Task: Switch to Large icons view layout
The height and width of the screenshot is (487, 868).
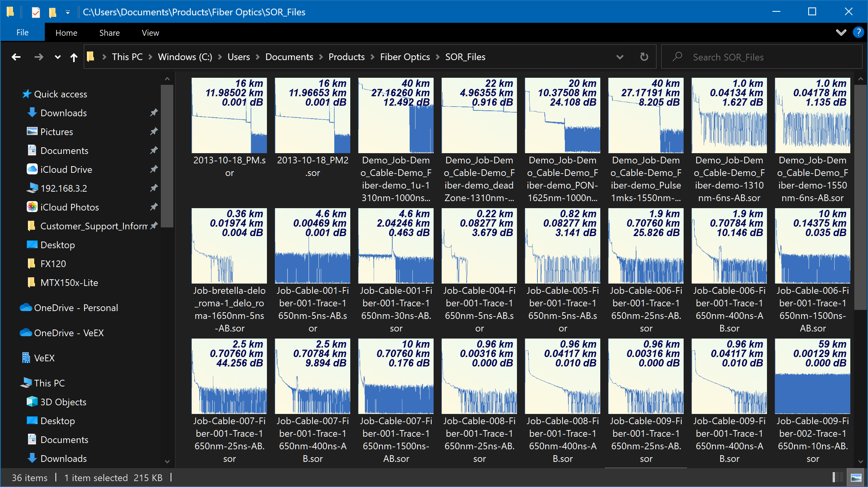Action: 856,478
